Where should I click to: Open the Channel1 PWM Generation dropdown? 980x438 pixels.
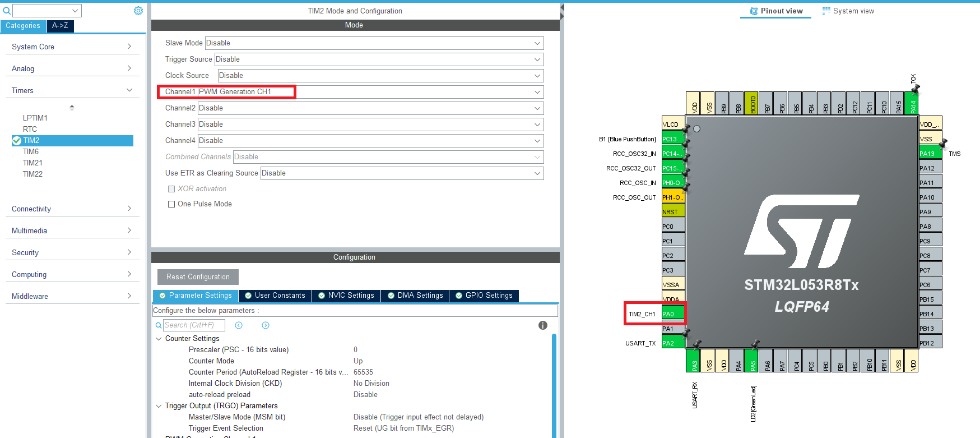point(370,92)
